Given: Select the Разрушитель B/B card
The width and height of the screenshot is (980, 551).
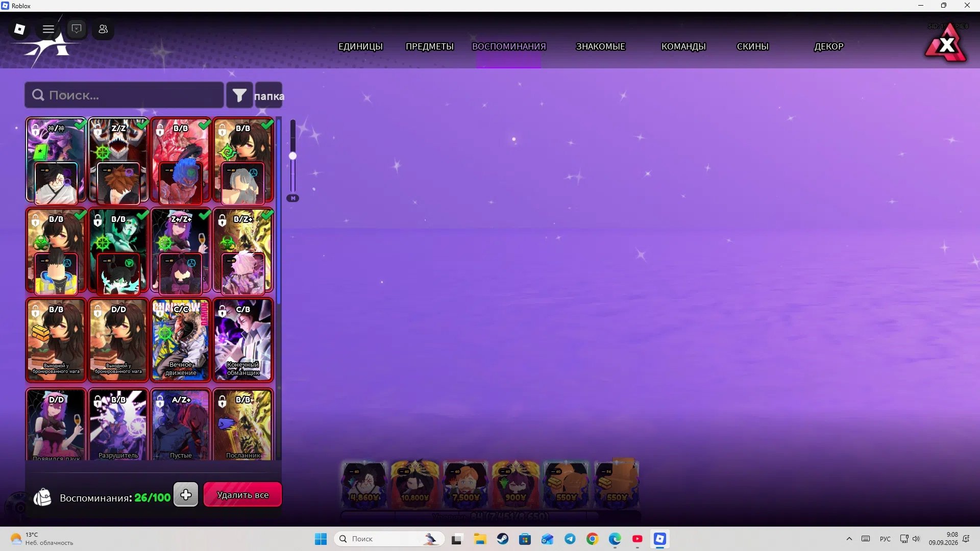Looking at the screenshot, I should (x=118, y=425).
